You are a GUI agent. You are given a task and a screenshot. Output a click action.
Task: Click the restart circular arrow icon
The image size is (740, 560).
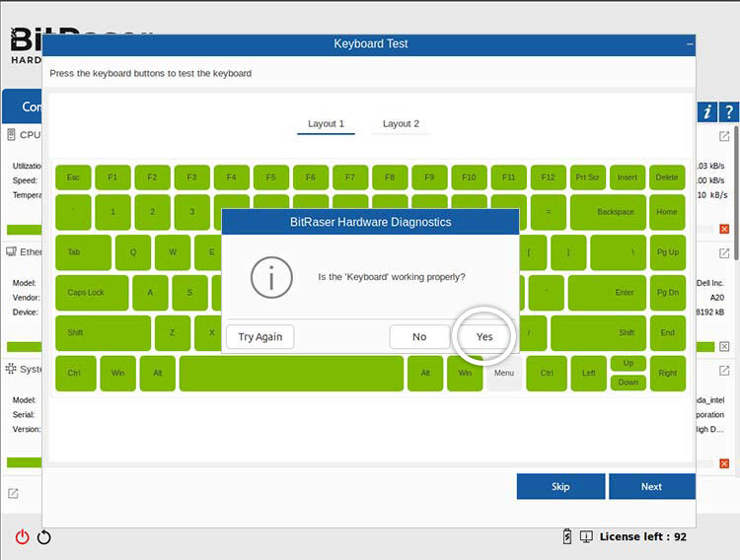coord(43,537)
